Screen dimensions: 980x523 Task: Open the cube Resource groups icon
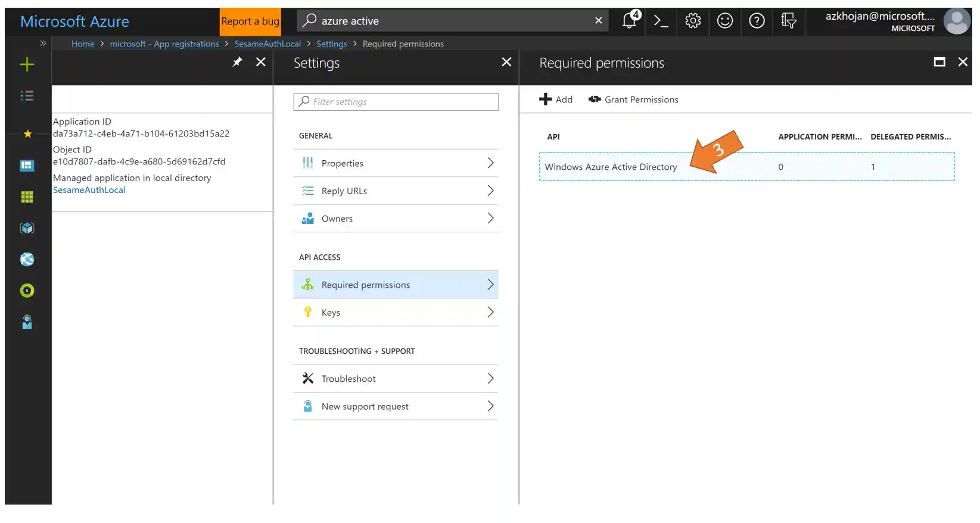coord(27,228)
